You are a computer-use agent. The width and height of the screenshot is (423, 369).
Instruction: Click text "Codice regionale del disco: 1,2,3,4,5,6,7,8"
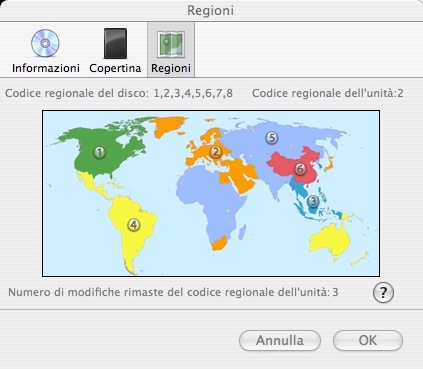click(119, 93)
